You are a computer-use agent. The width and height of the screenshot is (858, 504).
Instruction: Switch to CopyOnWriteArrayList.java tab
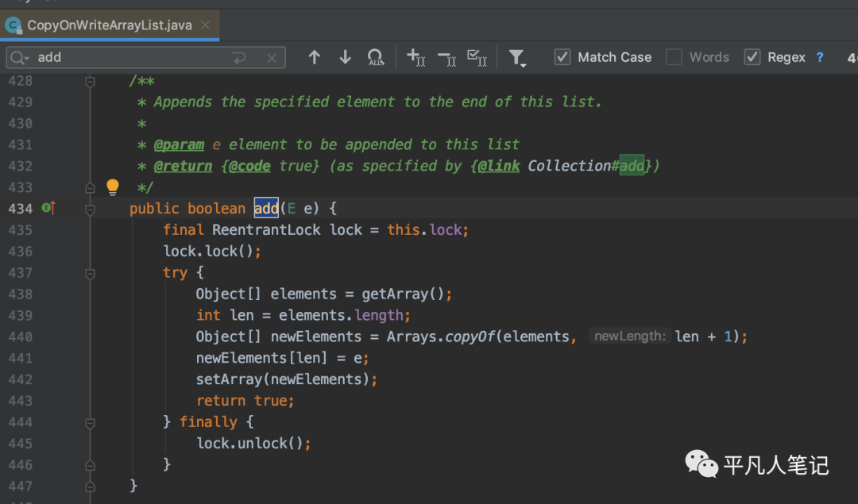(109, 25)
